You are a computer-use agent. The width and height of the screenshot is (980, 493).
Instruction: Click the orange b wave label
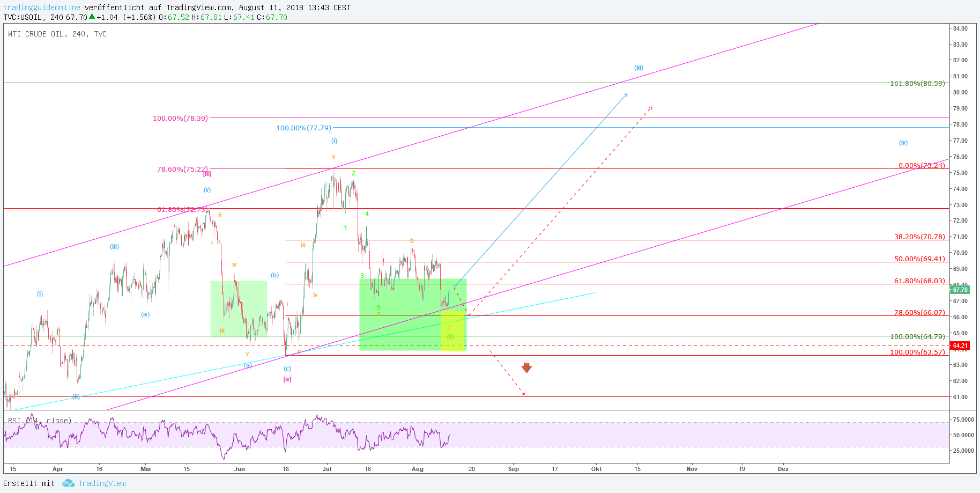pyautogui.click(x=412, y=241)
